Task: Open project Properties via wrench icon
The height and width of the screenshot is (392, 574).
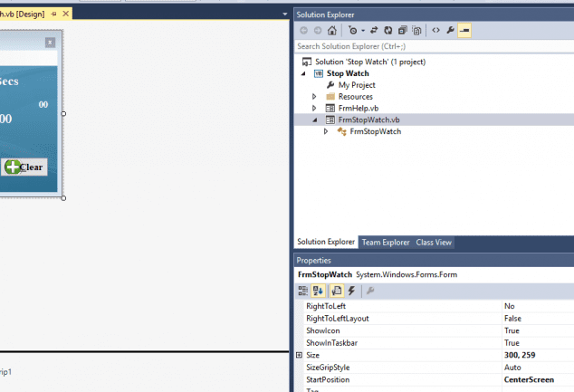Action: click(x=450, y=30)
